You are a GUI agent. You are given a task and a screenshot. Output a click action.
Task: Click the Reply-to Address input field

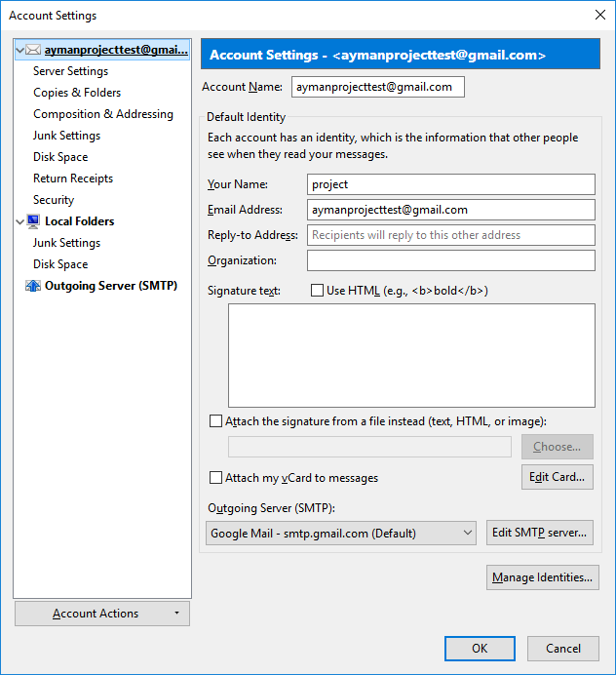coord(451,235)
